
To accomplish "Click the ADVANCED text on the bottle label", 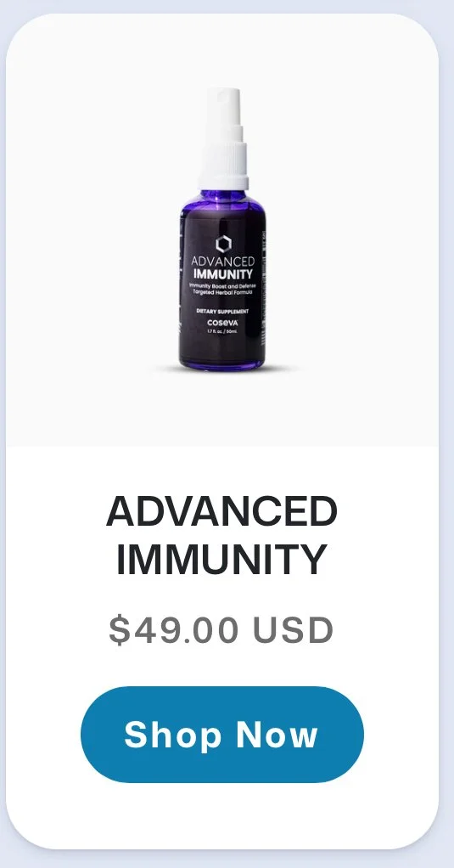I will [x=223, y=262].
